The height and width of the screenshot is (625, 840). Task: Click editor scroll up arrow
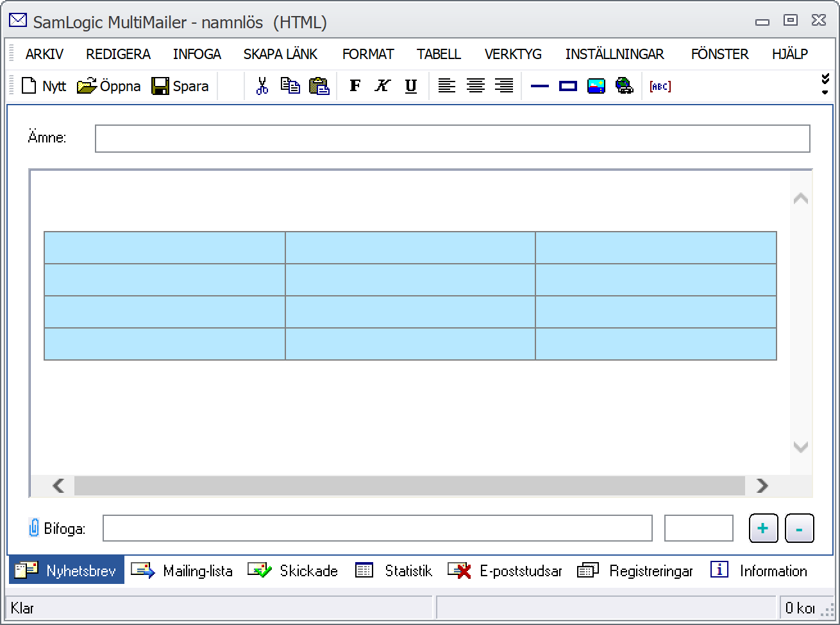(800, 199)
